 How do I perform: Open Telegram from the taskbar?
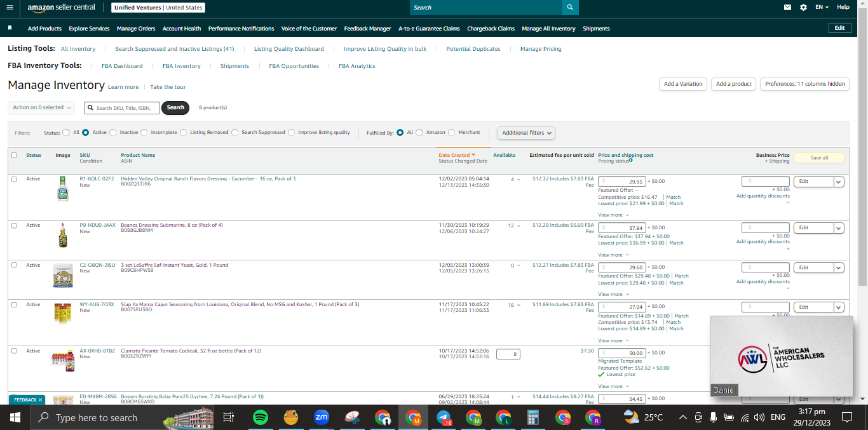pos(444,417)
